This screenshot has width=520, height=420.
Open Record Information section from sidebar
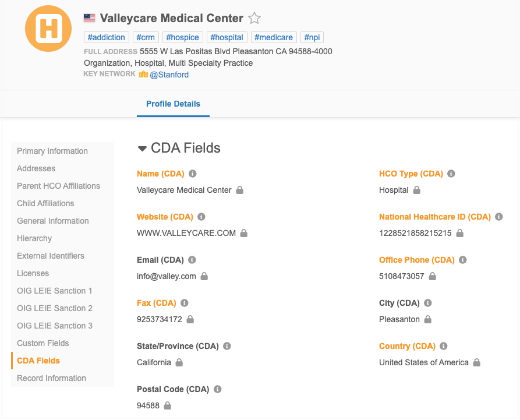(x=51, y=378)
